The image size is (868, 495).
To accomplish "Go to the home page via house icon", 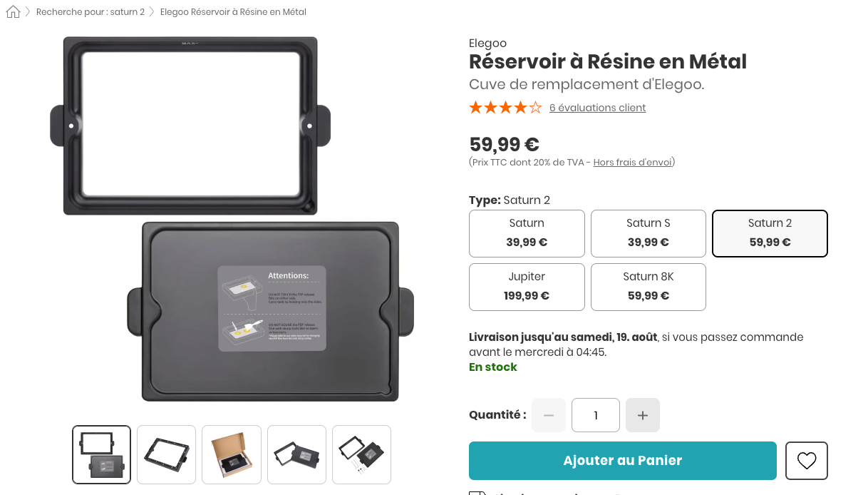I will click(x=13, y=11).
